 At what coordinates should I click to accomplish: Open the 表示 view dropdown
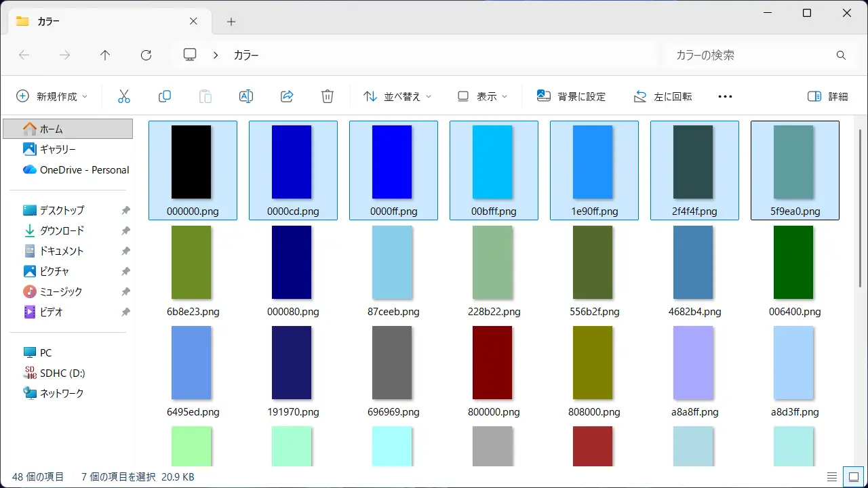(482, 96)
